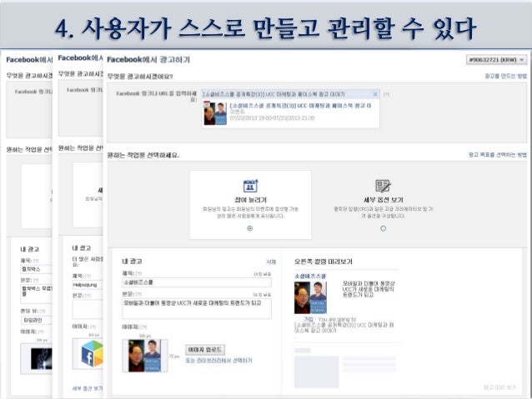Click the colorful Facebook cube image in middle window
This screenshot has height=399, width=532.
click(x=92, y=354)
